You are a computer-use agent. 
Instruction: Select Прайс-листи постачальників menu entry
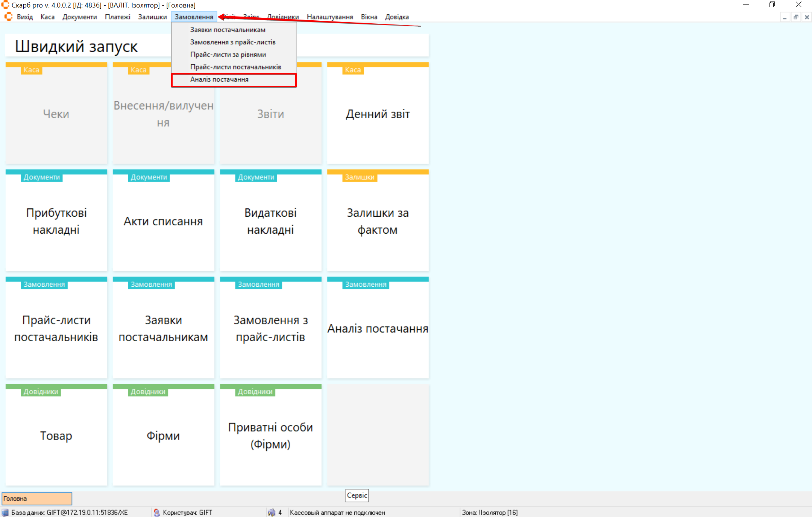tap(234, 67)
